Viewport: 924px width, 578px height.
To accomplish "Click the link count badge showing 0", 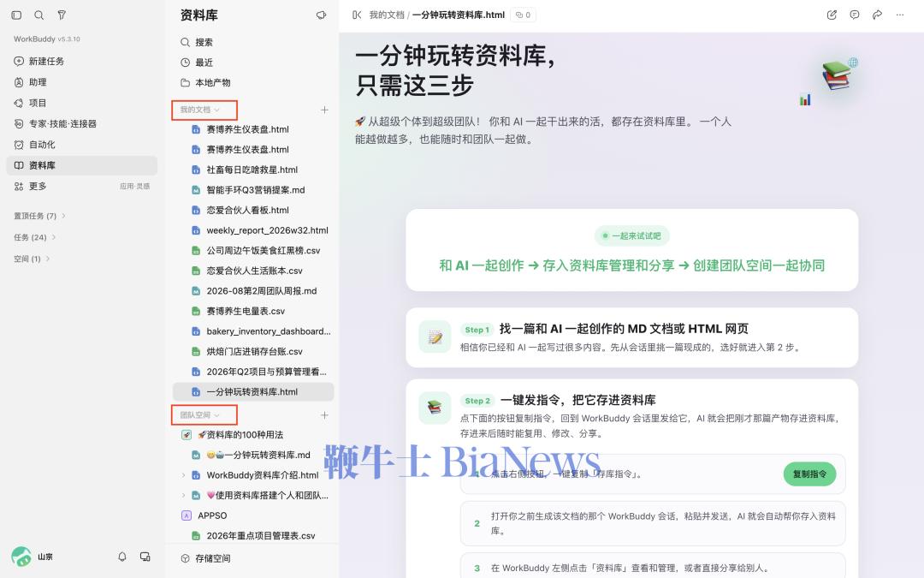I will point(523,15).
